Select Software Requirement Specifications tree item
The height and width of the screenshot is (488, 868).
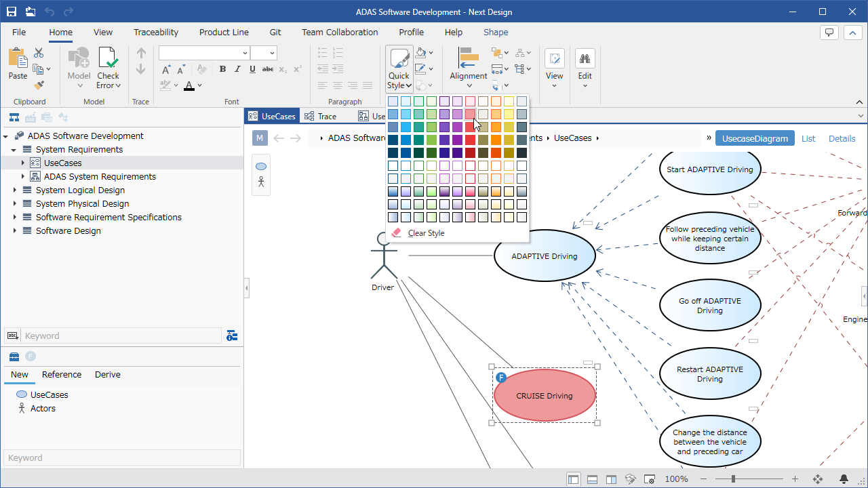pyautogui.click(x=108, y=218)
